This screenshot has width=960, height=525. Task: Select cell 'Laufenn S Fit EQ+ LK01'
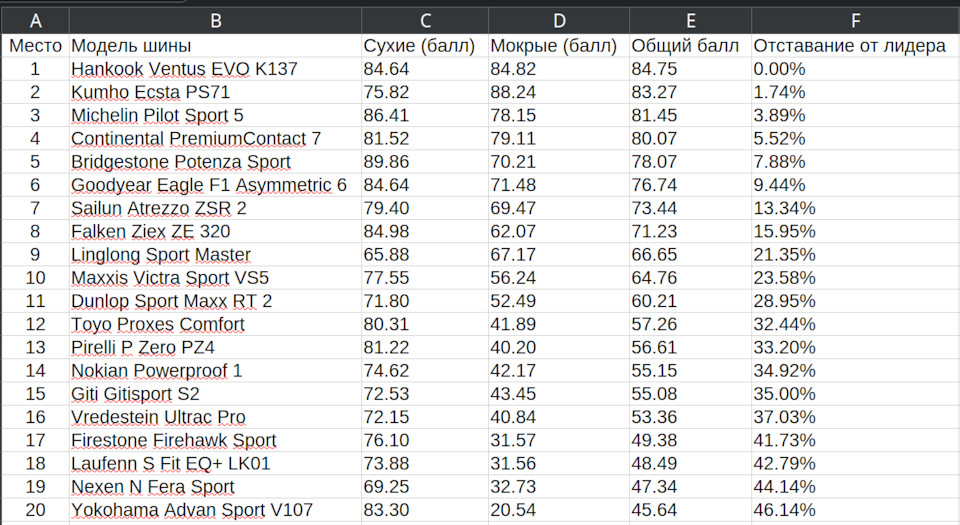point(216,464)
